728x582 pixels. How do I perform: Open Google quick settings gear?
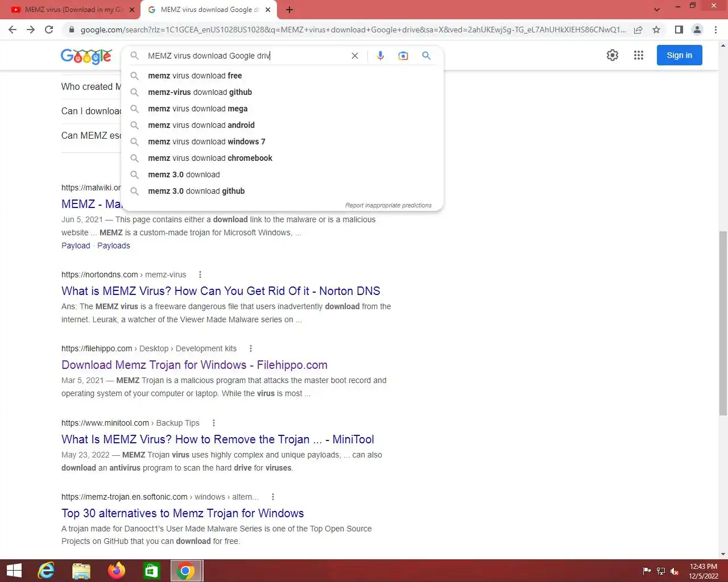613,55
